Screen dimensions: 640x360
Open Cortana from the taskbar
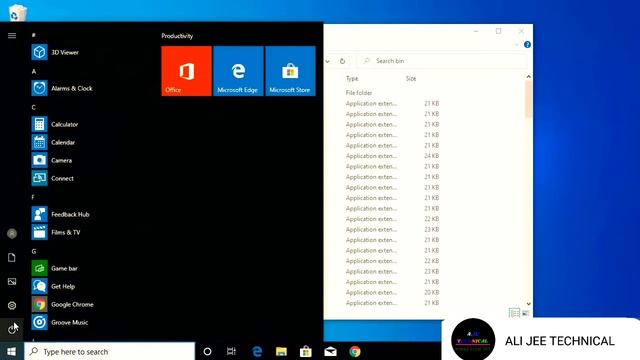click(x=207, y=351)
